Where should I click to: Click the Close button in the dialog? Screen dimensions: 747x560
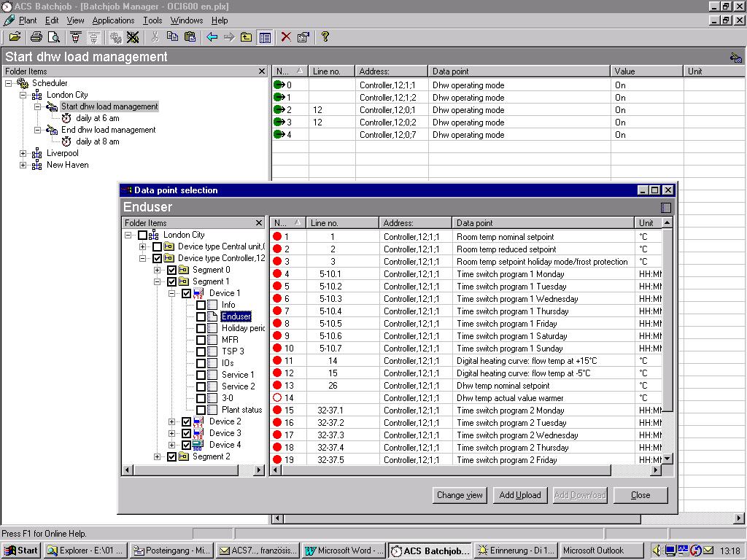[x=640, y=495]
